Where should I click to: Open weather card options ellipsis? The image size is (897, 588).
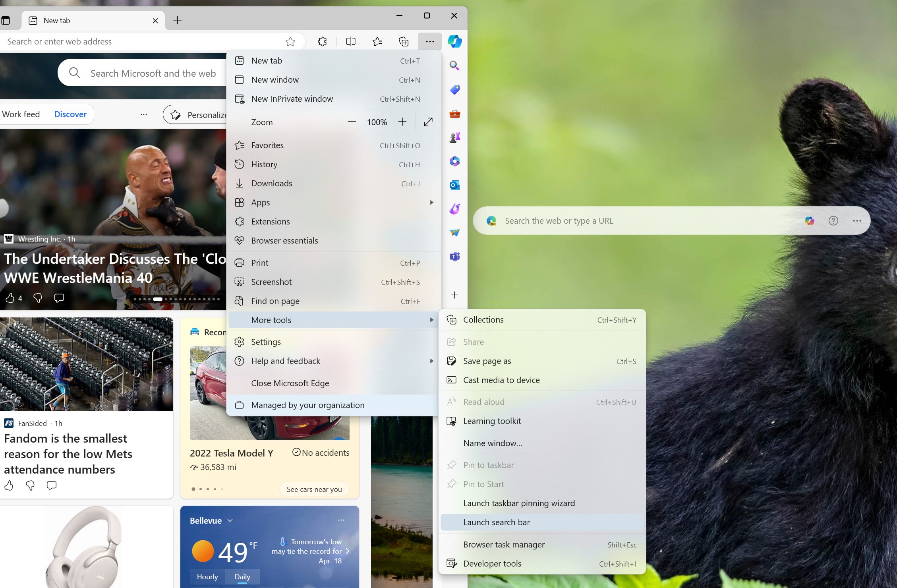(341, 520)
